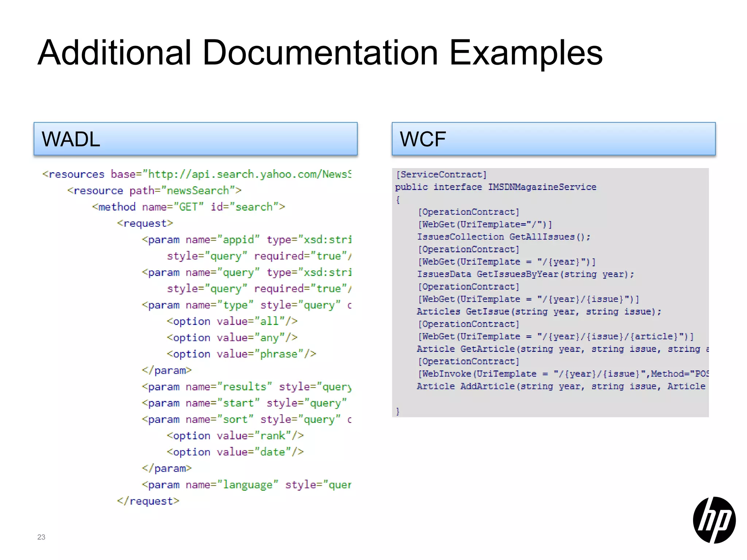Click param name="start" line
The width and height of the screenshot is (747, 560).
click(x=244, y=403)
